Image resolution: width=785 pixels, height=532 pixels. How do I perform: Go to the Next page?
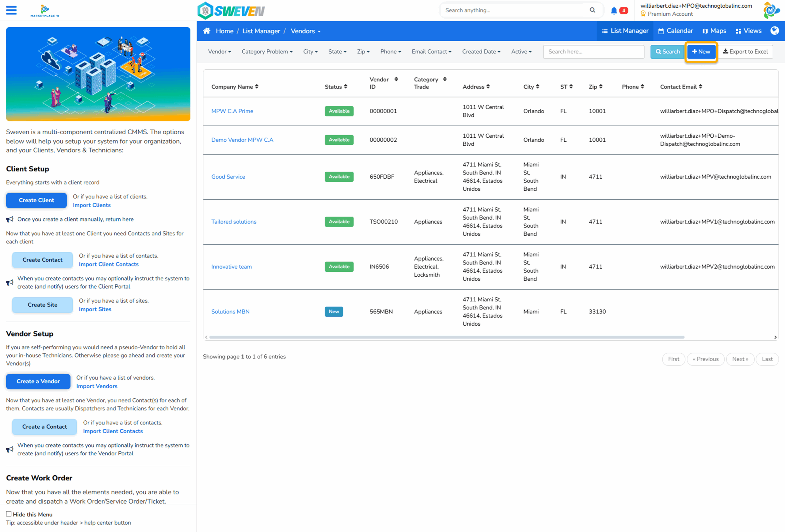[740, 359]
